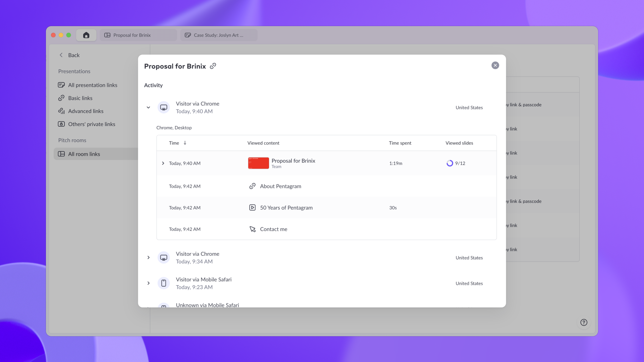Click the video play icon for 50 Years of Pentagram
The image size is (644, 362).
(x=253, y=208)
